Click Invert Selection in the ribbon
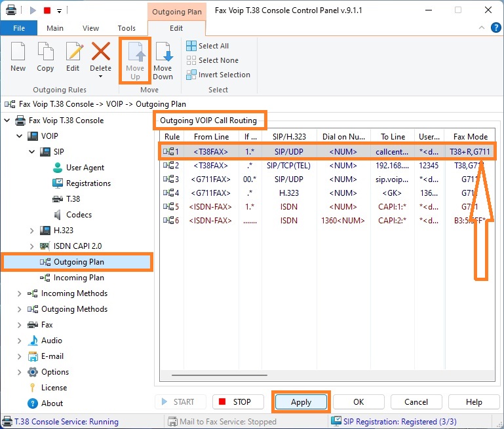Screen dimensions: 504x429 [x=218, y=75]
